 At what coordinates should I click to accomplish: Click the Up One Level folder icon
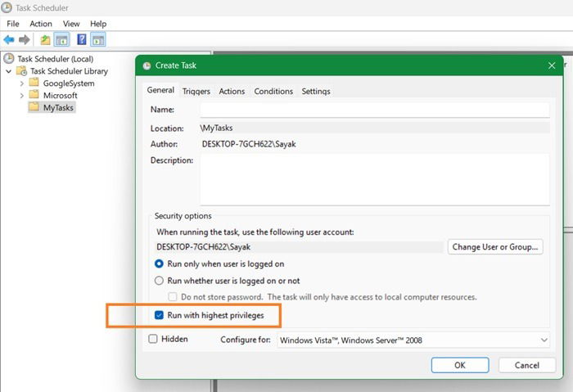pyautogui.click(x=45, y=39)
